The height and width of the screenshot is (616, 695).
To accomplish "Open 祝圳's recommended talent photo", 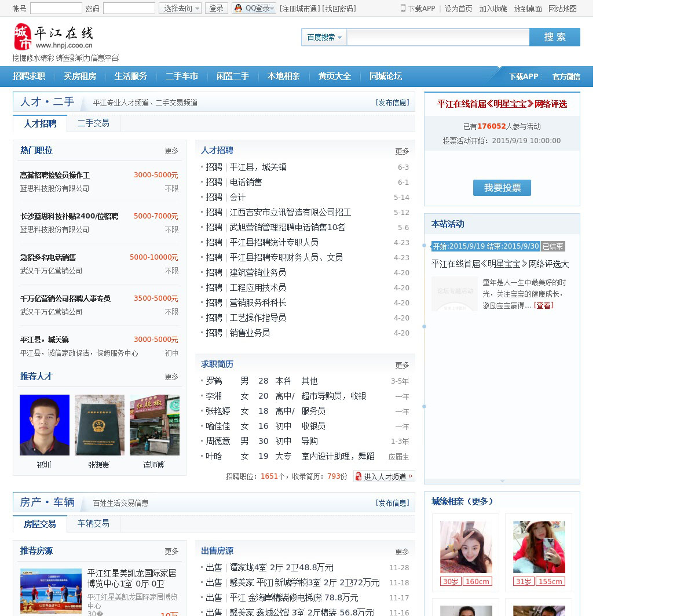I will pyautogui.click(x=45, y=425).
